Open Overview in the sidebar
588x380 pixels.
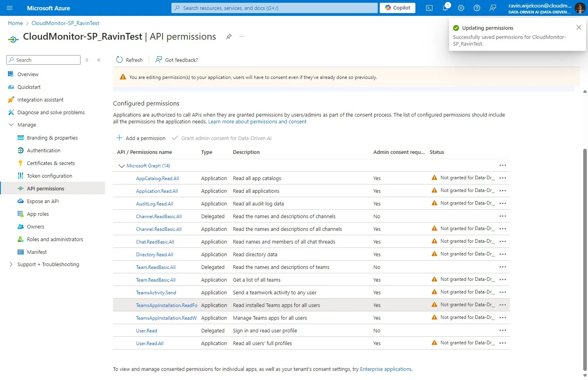(28, 74)
